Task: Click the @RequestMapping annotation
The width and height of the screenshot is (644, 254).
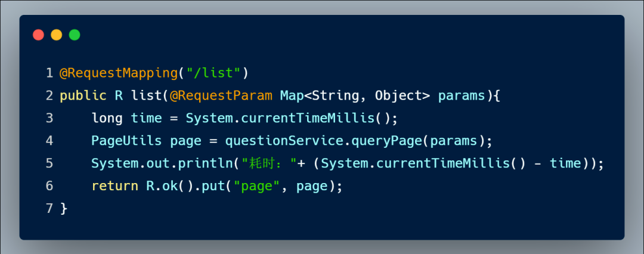Action: pos(119,73)
